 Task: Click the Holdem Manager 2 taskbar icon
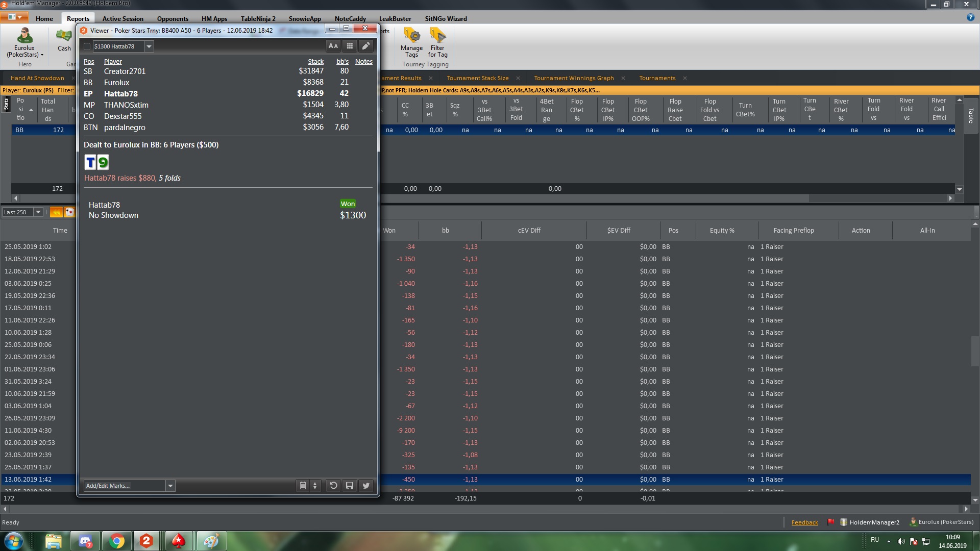(146, 541)
